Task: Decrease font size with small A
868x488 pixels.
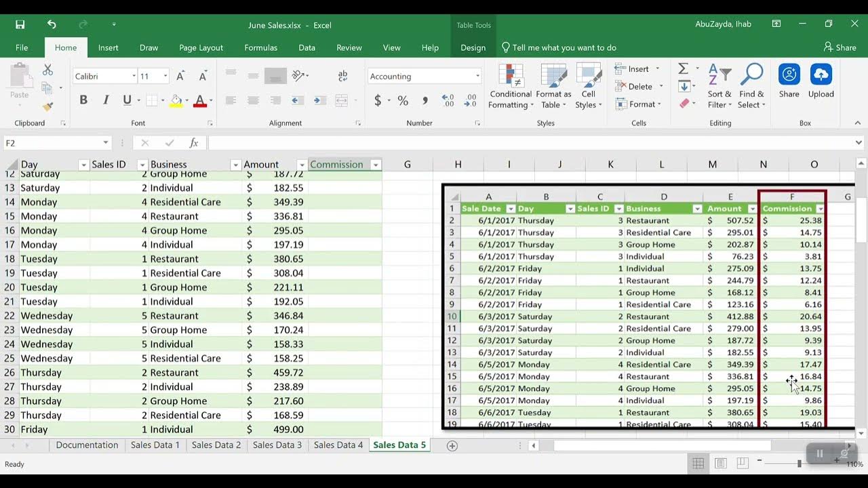Action: point(202,77)
